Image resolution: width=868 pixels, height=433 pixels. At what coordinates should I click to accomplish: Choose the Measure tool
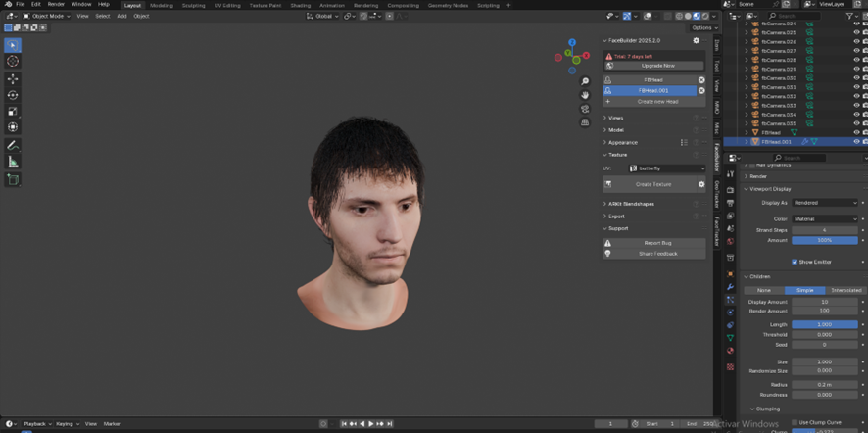click(x=13, y=162)
